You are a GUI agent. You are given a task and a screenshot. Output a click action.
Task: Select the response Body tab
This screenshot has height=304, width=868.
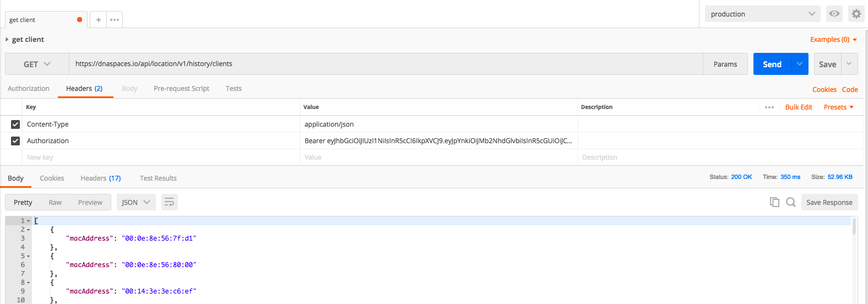pos(15,178)
